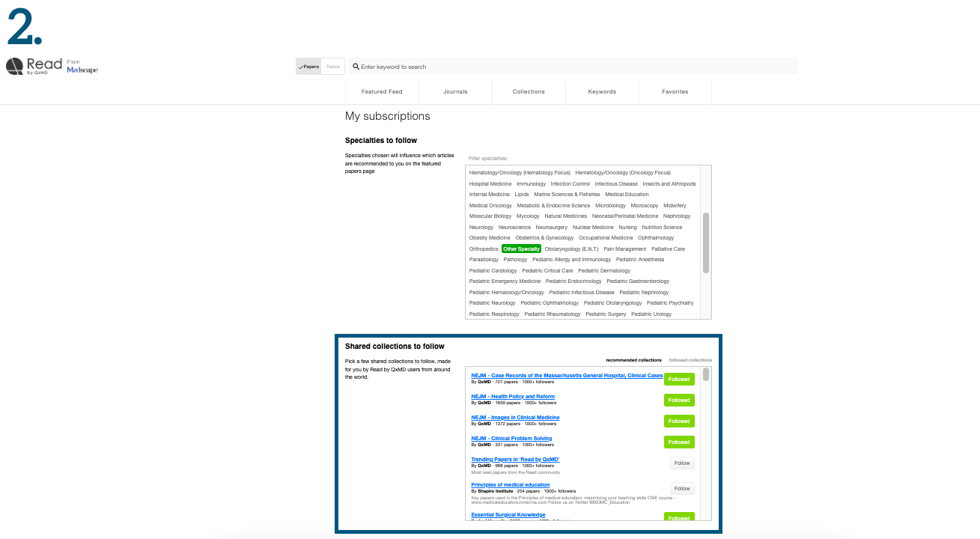The width and height of the screenshot is (980, 539).
Task: Select the Pediatric Cardiology specialty
Action: (493, 270)
